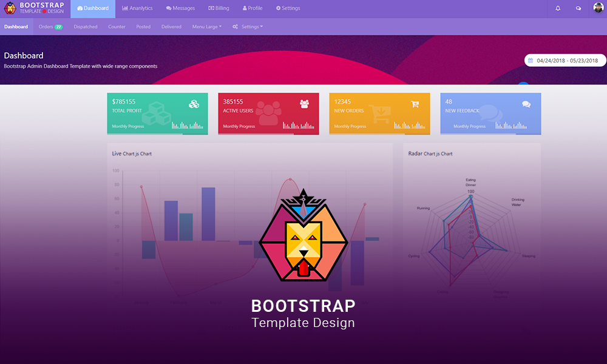Click the user avatar in the top right
The height and width of the screenshot is (364, 607).
click(x=599, y=8)
